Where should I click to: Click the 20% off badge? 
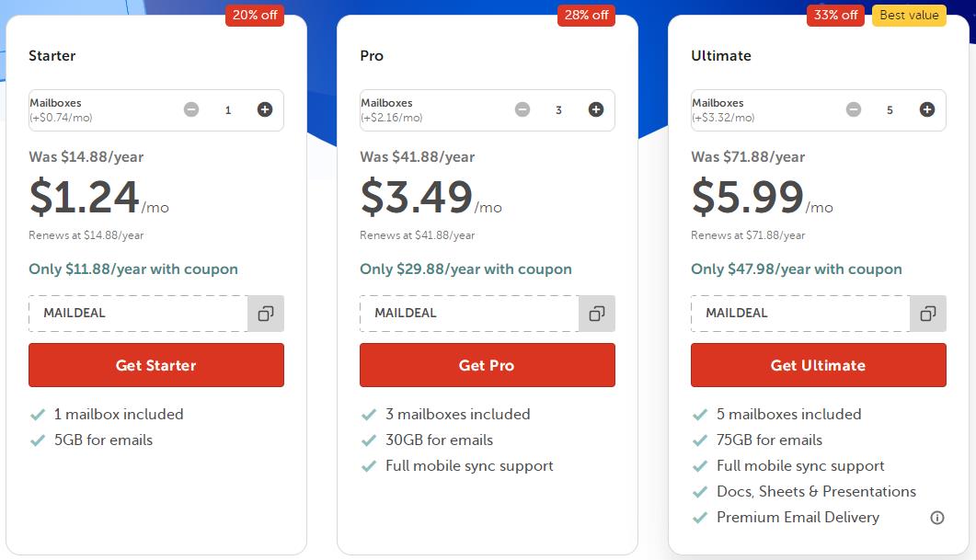click(255, 15)
